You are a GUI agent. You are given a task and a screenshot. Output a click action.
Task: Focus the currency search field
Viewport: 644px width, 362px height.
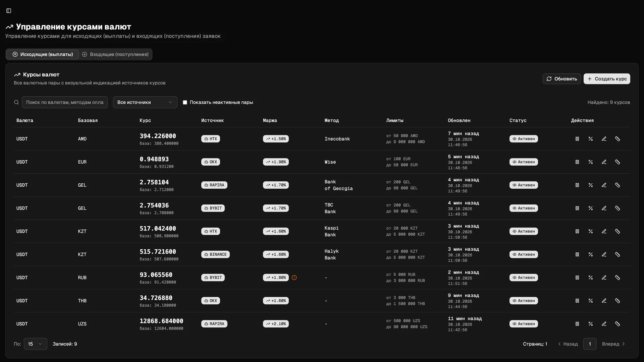(x=65, y=102)
